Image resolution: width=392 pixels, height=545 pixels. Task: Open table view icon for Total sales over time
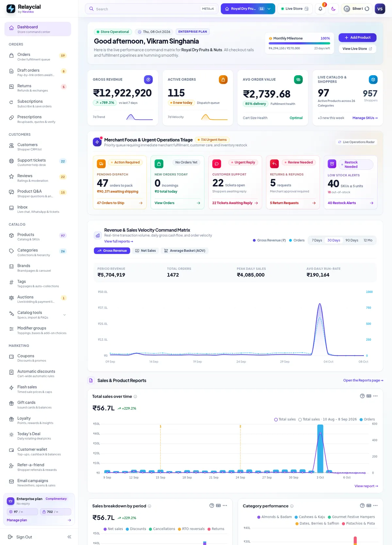coord(369,396)
